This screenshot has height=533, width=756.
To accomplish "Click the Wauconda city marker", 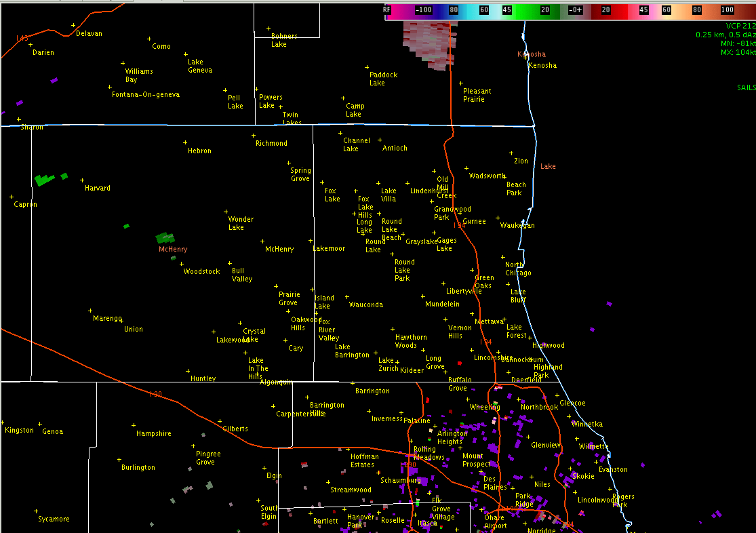I will [346, 296].
